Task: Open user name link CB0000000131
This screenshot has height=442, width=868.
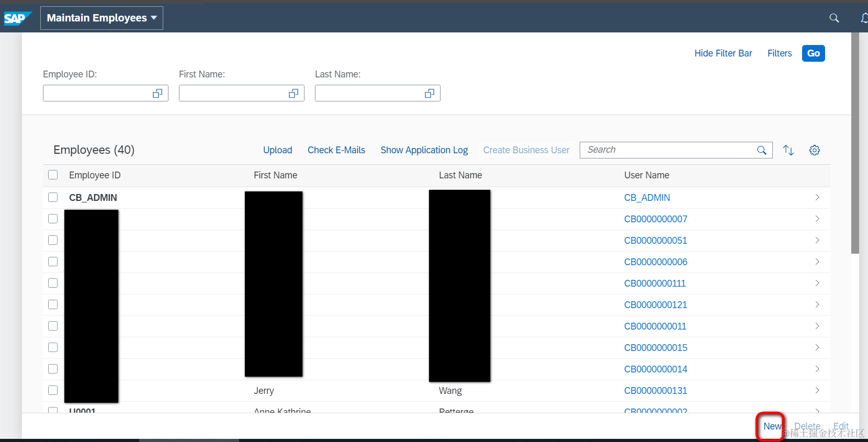Action: 656,391
